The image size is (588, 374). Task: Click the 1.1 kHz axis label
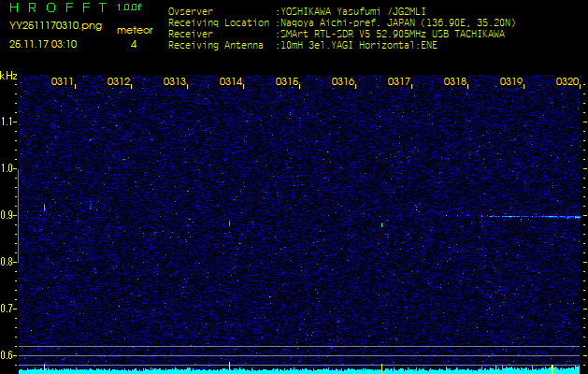tap(8, 122)
